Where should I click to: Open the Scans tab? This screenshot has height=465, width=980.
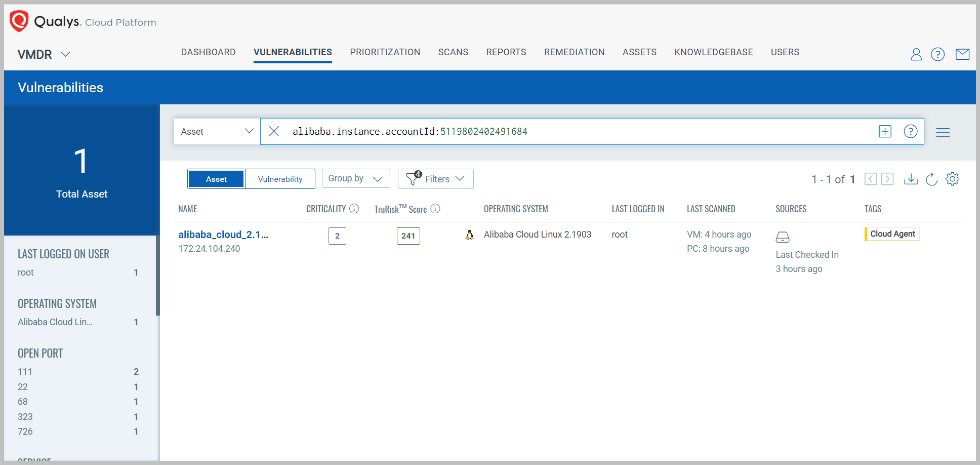coord(453,52)
